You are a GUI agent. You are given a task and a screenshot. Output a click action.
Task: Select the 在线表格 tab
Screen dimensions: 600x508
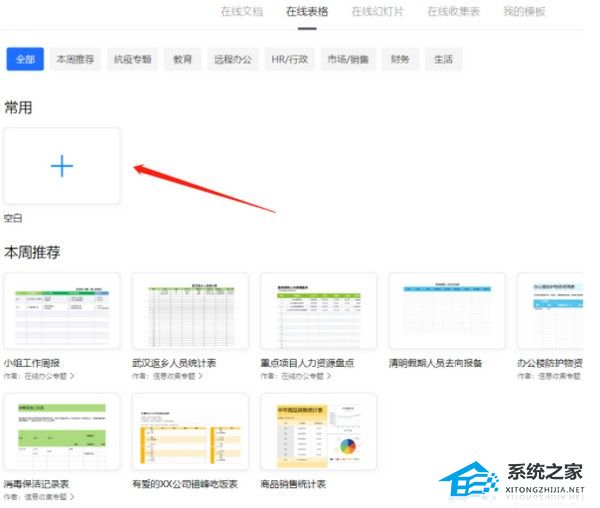pos(307,11)
